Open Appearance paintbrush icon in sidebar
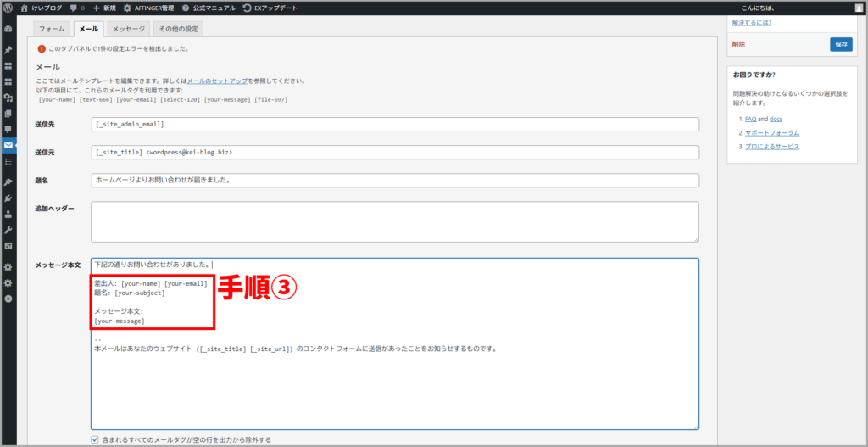The image size is (868, 447). pos(8,182)
